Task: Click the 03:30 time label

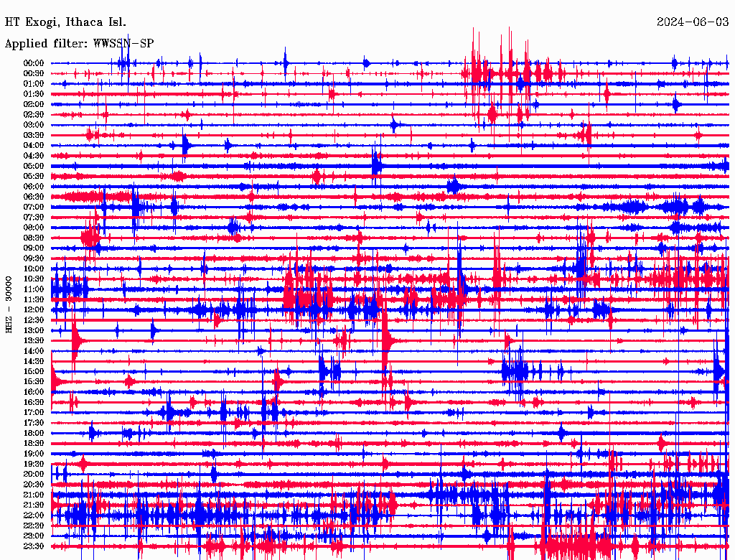Action: 34,135
